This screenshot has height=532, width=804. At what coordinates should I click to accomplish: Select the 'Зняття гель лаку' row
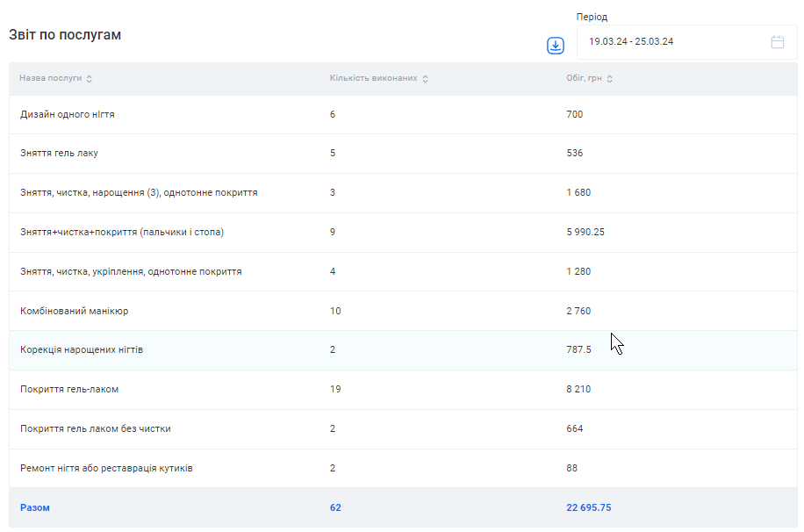pyautogui.click(x=59, y=153)
